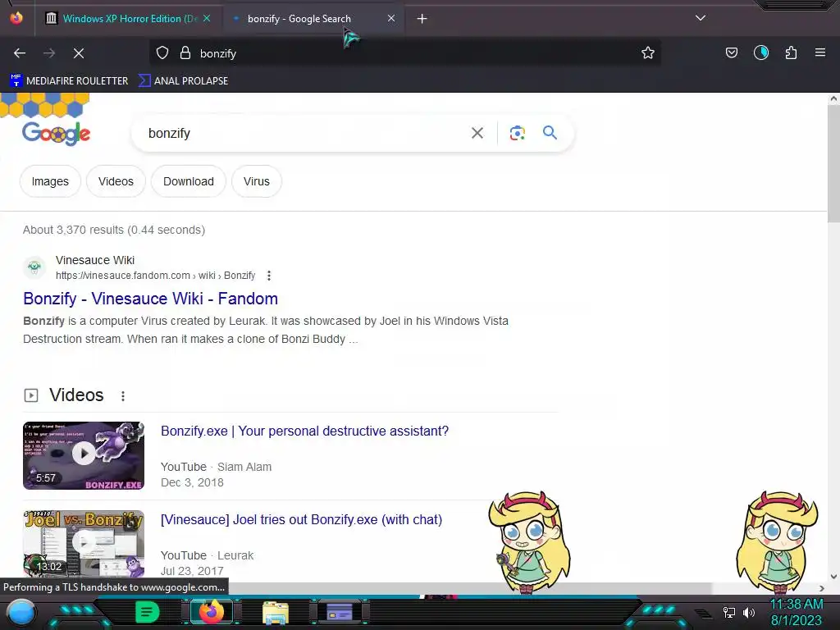Click the Vinesauce Wiki favicon
This screenshot has width=840, height=630.
point(34,267)
